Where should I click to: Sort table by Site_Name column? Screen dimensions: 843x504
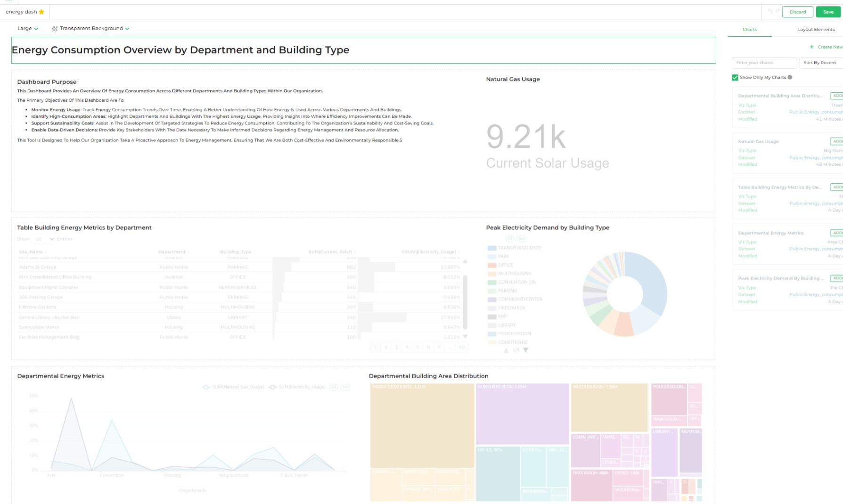32,252
